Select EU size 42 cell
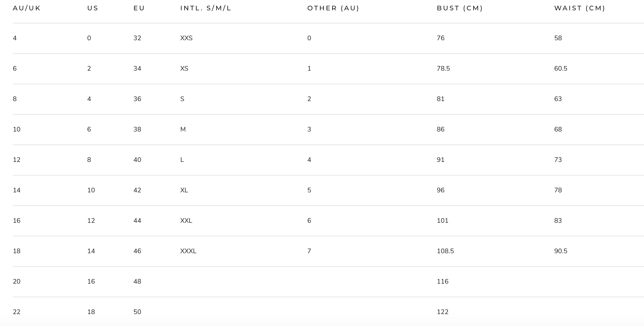The image size is (644, 326). (137, 190)
